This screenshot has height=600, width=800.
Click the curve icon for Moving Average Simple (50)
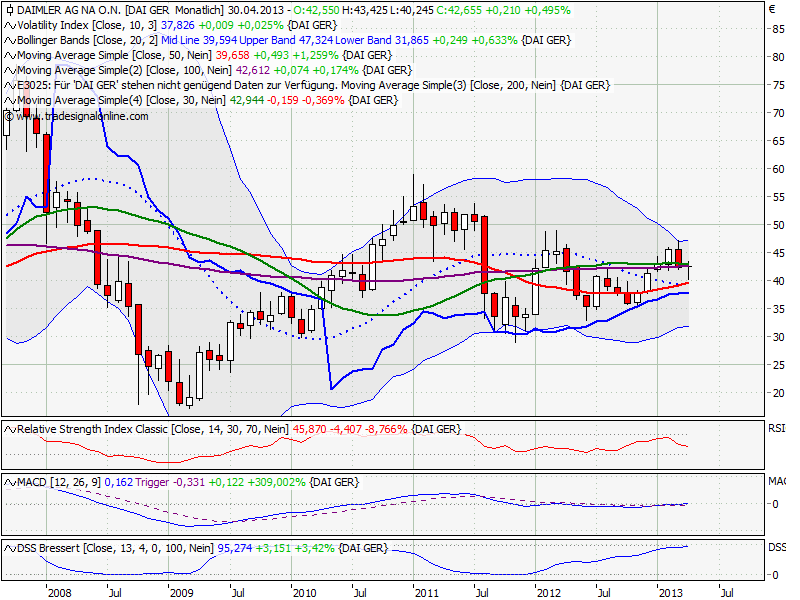click(x=9, y=56)
